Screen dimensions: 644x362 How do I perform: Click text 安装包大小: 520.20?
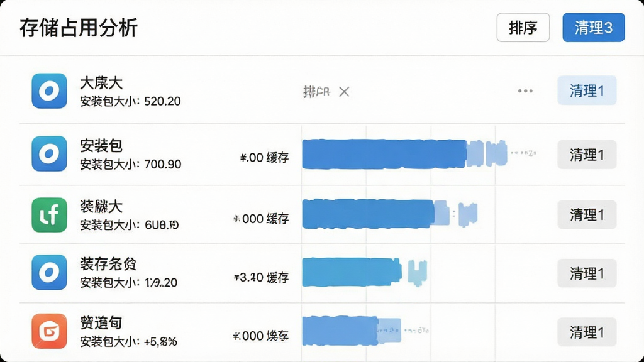[130, 101]
